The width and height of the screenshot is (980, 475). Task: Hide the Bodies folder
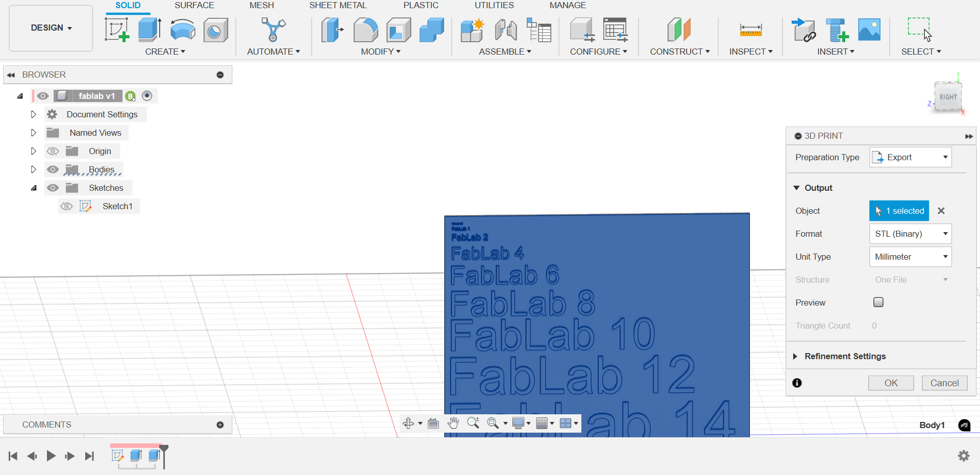(53, 169)
